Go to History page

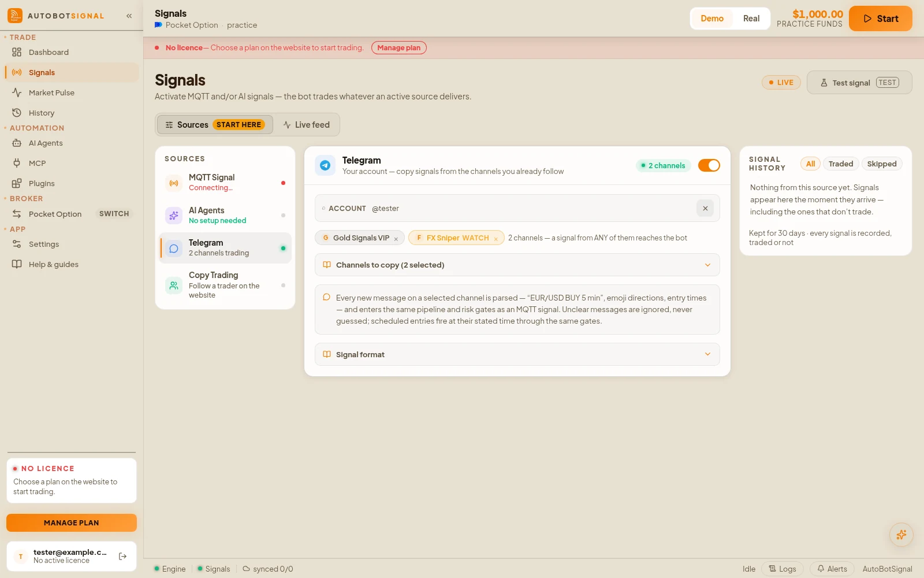72,113
